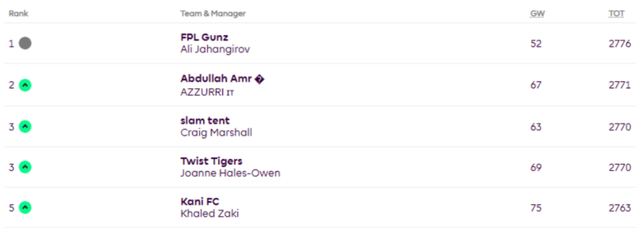Open the slam tent team page
Image resolution: width=644 pixels, height=228 pixels.
205,121
